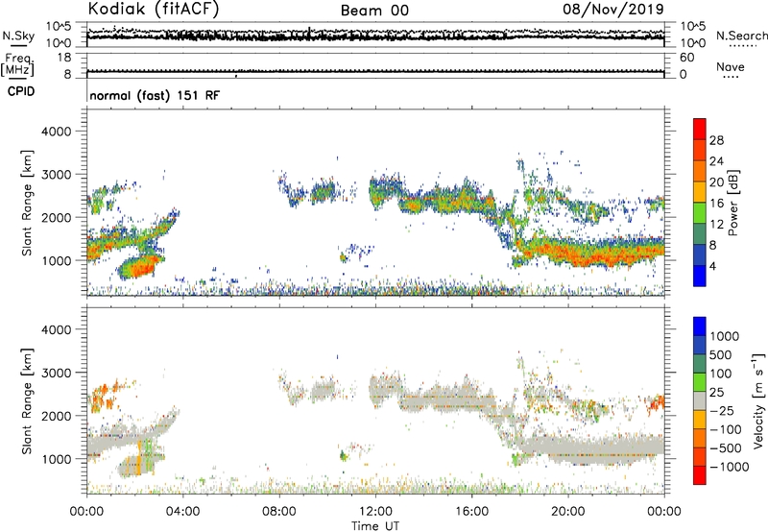Click the 'Slant Range [km]' label of velocity panel

(x=27, y=401)
